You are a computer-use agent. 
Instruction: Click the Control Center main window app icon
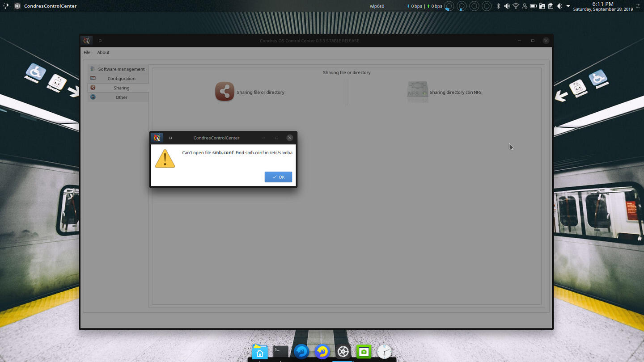tap(87, 41)
